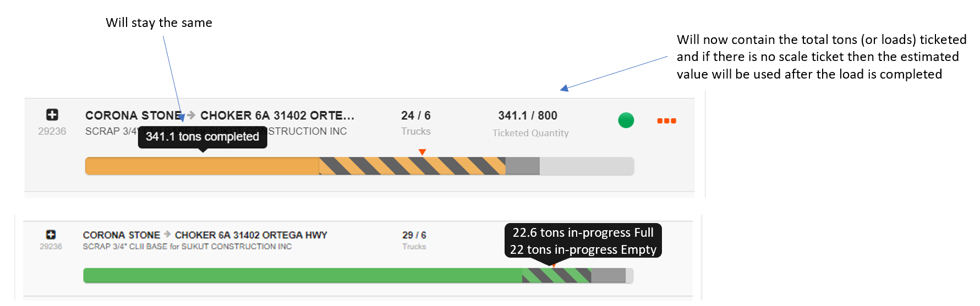980x306 pixels.
Task: Click the route arrow in second job row
Action: (167, 234)
